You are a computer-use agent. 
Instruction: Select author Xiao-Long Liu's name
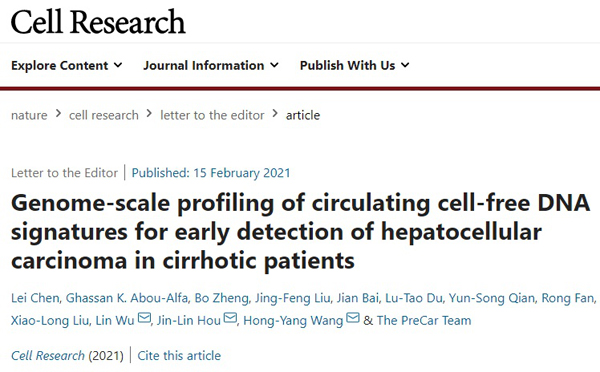pyautogui.click(x=50, y=320)
